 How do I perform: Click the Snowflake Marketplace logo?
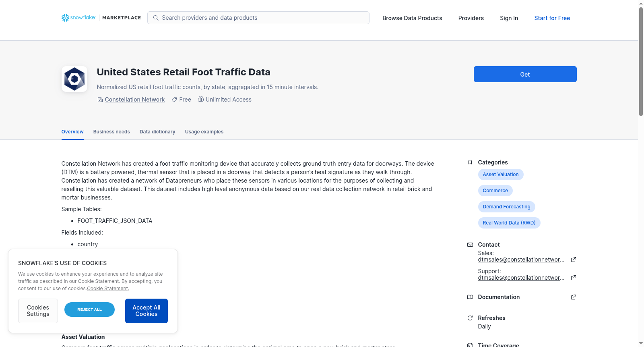[101, 18]
